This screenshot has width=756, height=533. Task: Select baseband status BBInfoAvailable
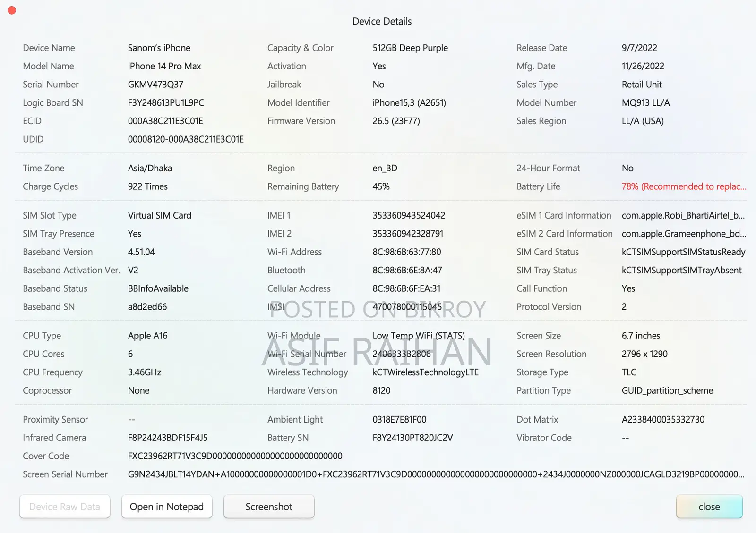coord(158,288)
